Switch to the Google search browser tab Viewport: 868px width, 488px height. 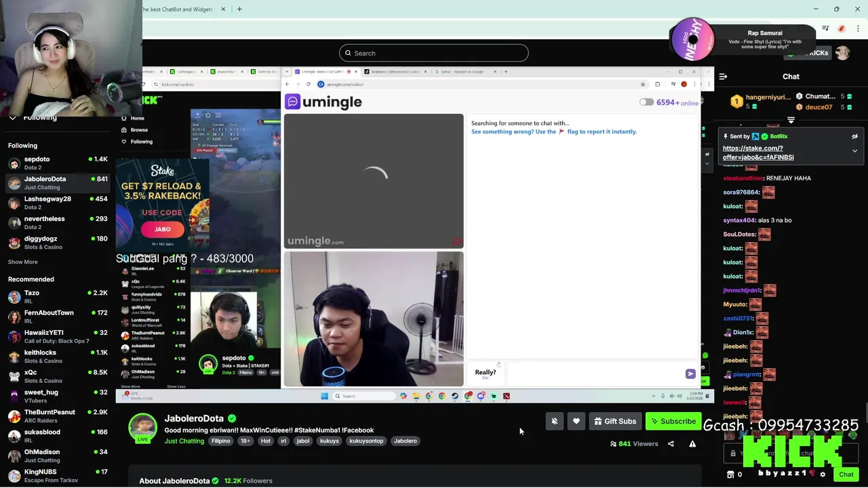(x=467, y=71)
